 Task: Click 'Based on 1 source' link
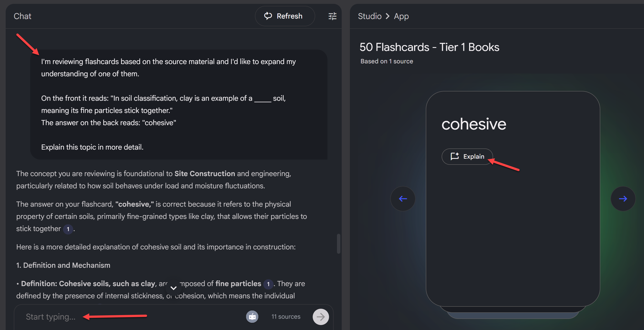pos(387,61)
